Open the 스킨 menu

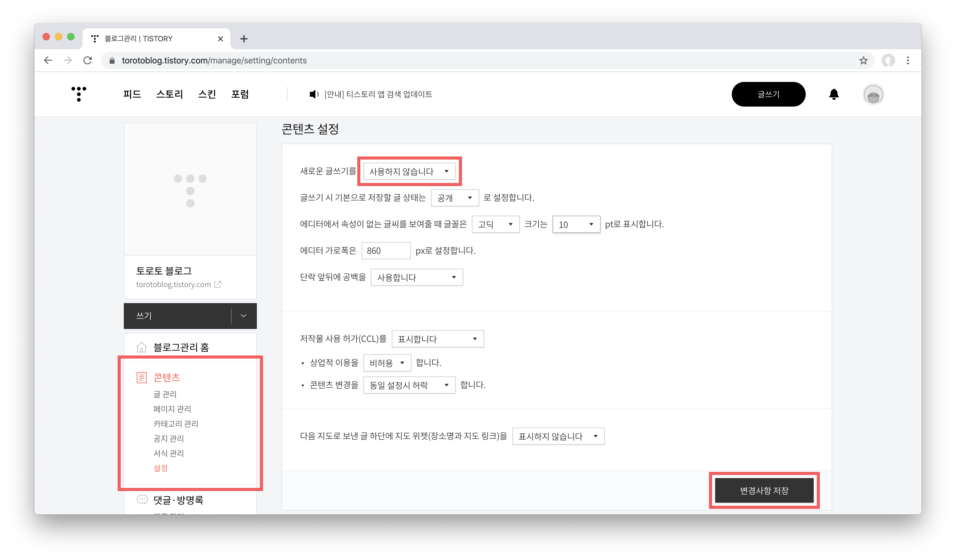pos(207,94)
